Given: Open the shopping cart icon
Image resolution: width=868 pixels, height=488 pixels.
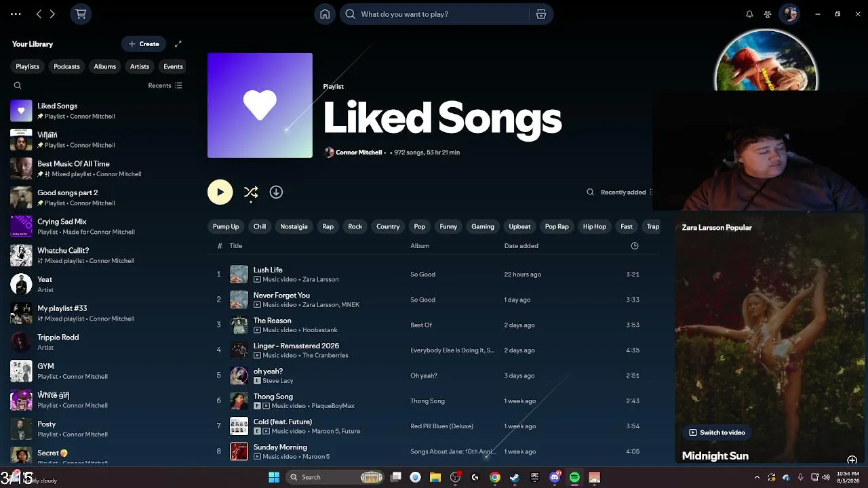Looking at the screenshot, I should pyautogui.click(x=81, y=14).
